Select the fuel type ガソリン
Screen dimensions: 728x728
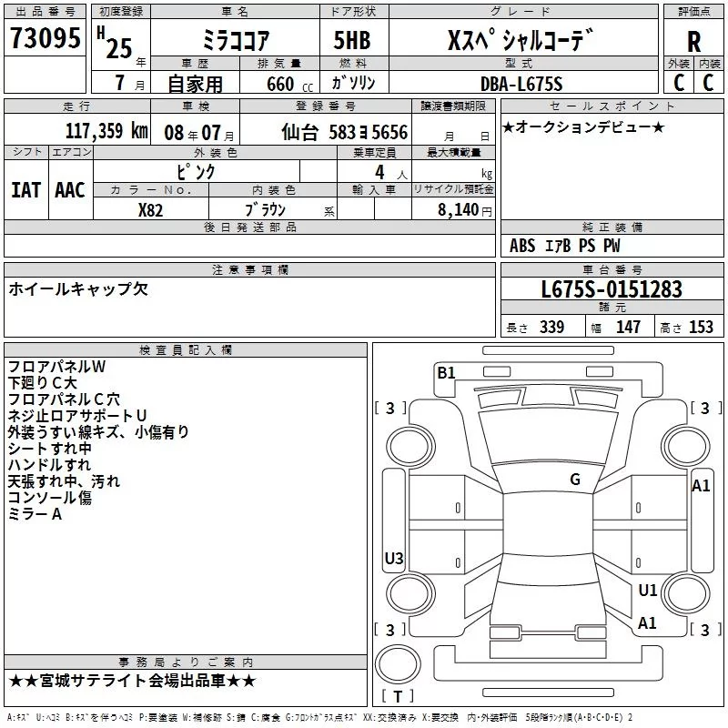click(x=353, y=83)
